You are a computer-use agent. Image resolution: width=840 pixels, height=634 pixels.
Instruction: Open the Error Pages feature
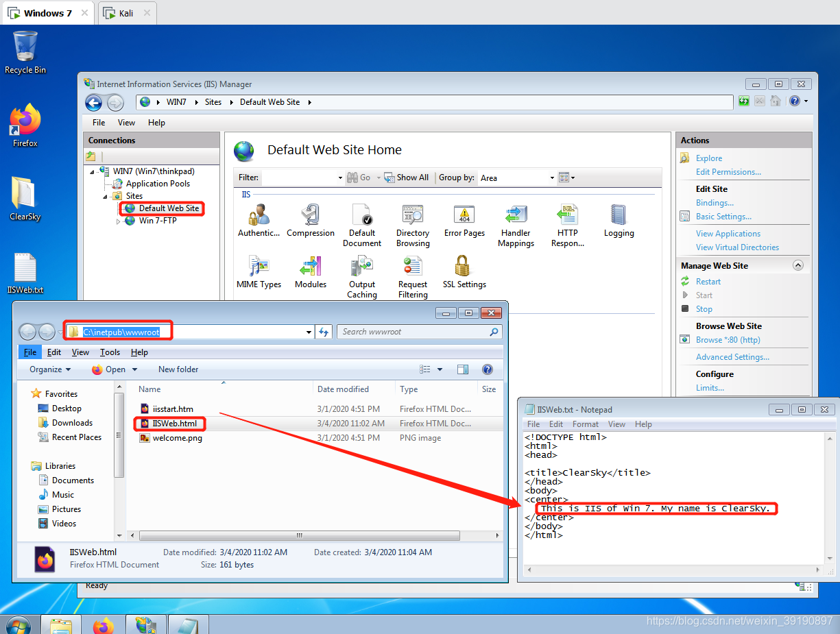click(x=464, y=221)
